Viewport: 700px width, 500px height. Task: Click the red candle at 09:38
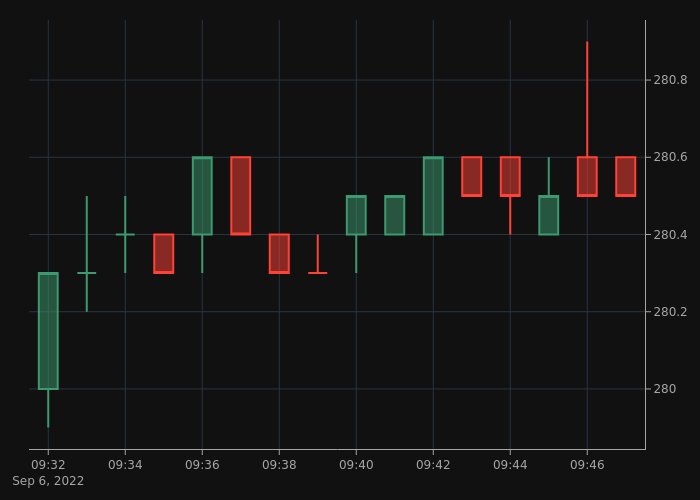pos(279,254)
